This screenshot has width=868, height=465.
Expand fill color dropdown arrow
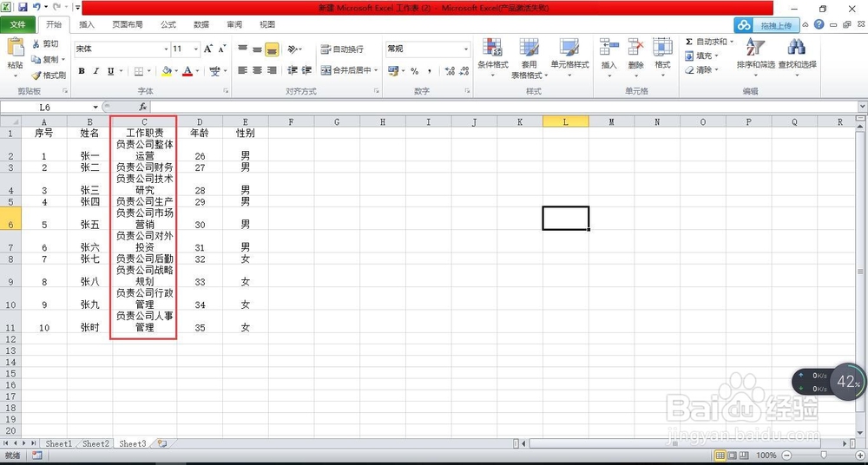176,71
